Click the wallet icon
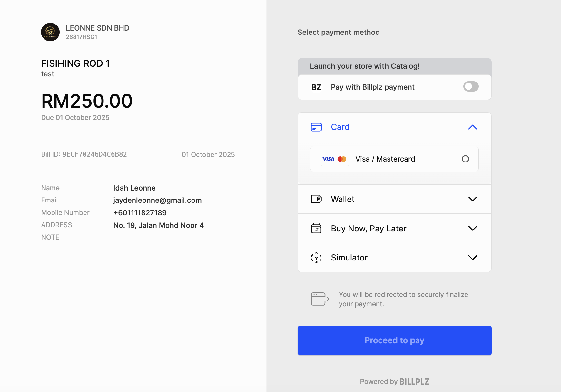Viewport: 561px width, 392px height. coord(316,199)
